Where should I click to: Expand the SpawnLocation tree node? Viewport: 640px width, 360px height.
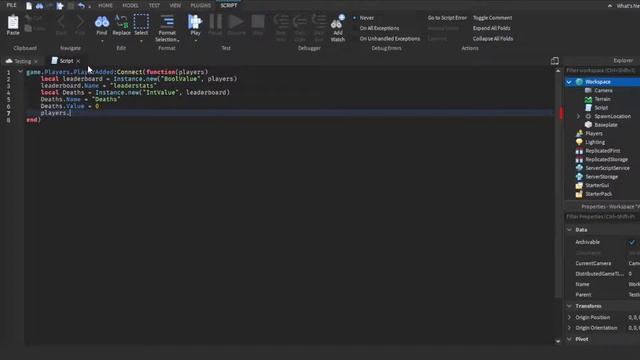click(578, 116)
